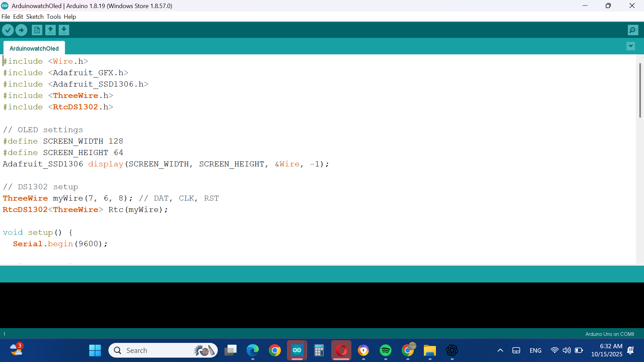Create a new sketch with New icon
The width and height of the screenshot is (644, 362).
click(x=37, y=30)
